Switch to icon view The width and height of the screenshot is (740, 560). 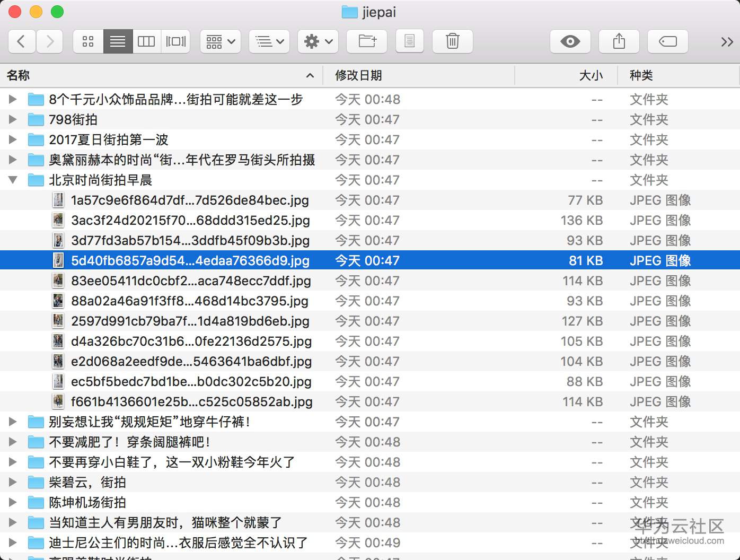click(x=88, y=41)
